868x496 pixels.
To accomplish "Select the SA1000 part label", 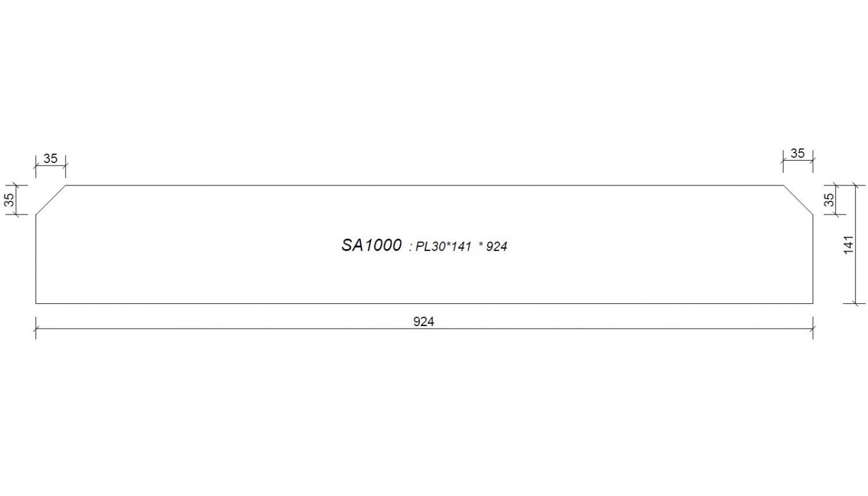I will 371,245.
